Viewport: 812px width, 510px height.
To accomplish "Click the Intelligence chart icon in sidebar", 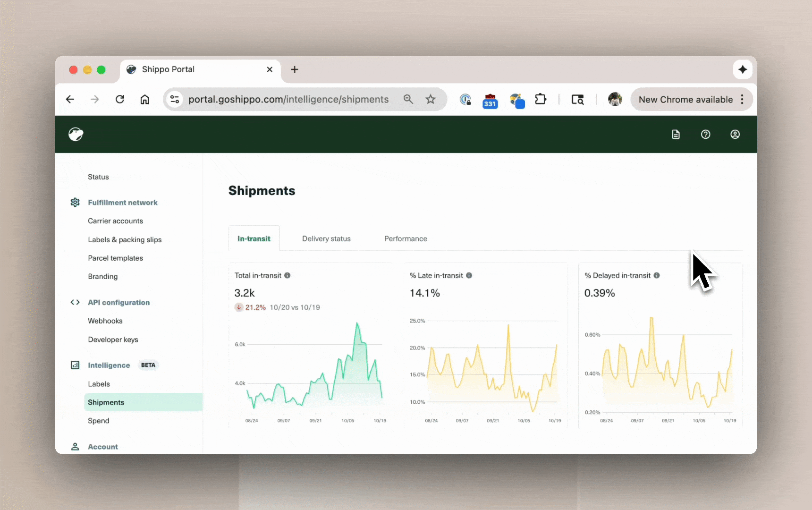I will point(75,365).
